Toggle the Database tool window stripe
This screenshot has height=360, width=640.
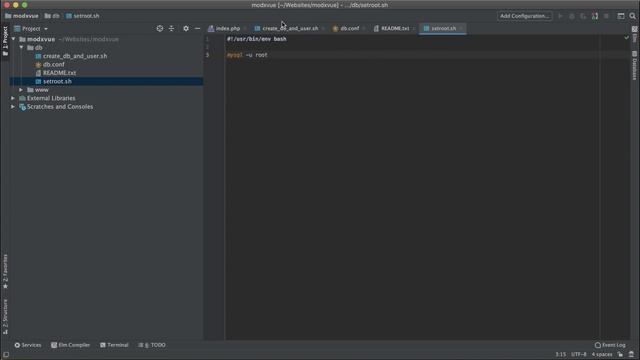pos(635,65)
